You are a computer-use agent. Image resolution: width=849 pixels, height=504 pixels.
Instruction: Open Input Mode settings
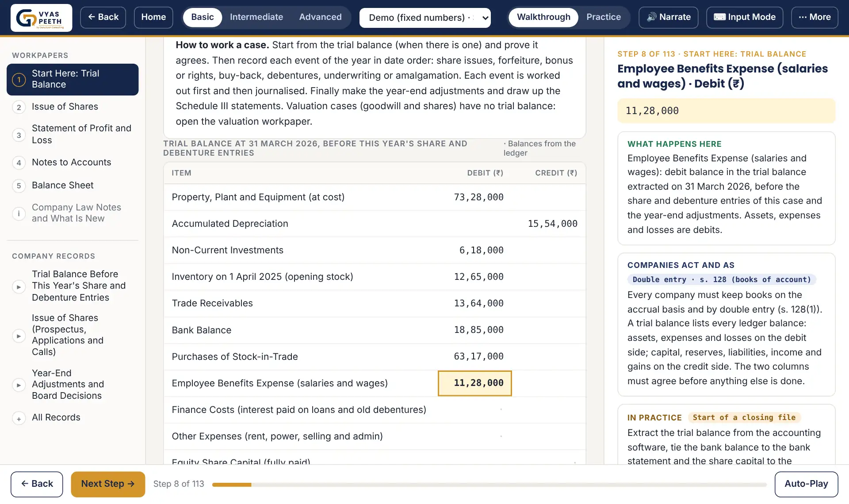745,17
